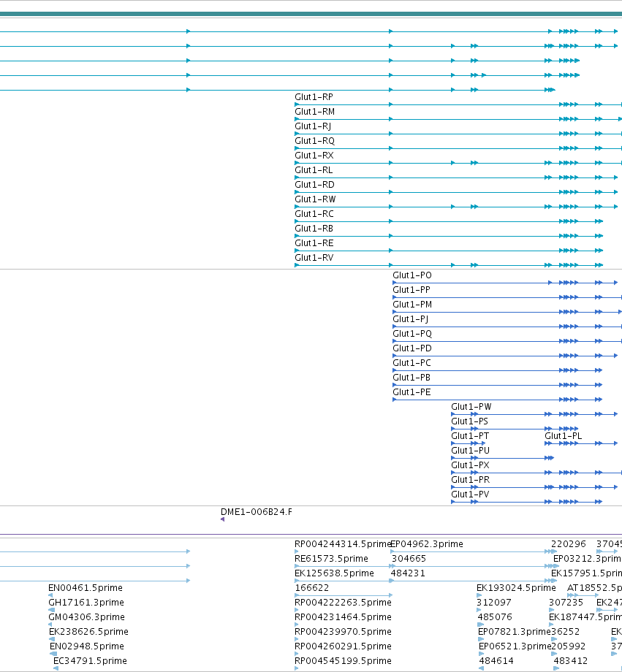Click the 166622 EST label

(x=311, y=587)
